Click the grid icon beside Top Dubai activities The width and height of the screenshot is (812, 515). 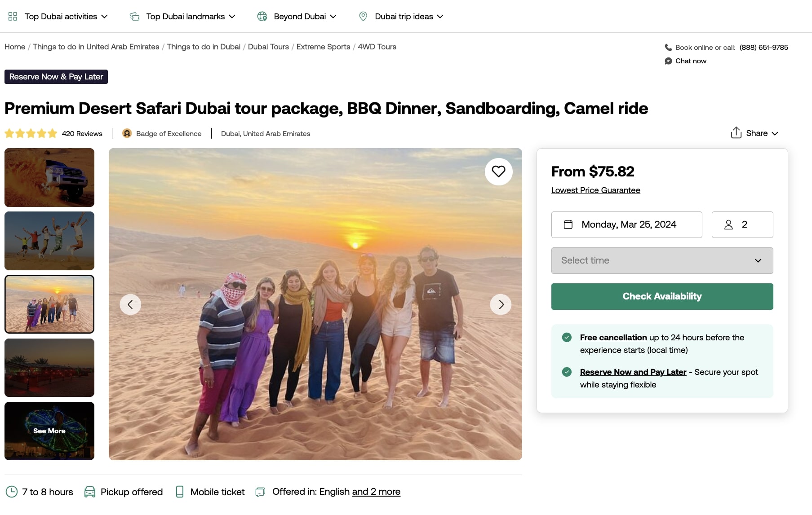click(x=12, y=16)
